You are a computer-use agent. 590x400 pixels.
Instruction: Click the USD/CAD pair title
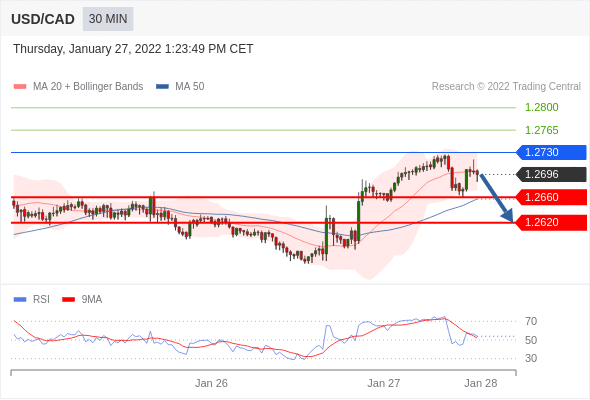[x=43, y=19]
